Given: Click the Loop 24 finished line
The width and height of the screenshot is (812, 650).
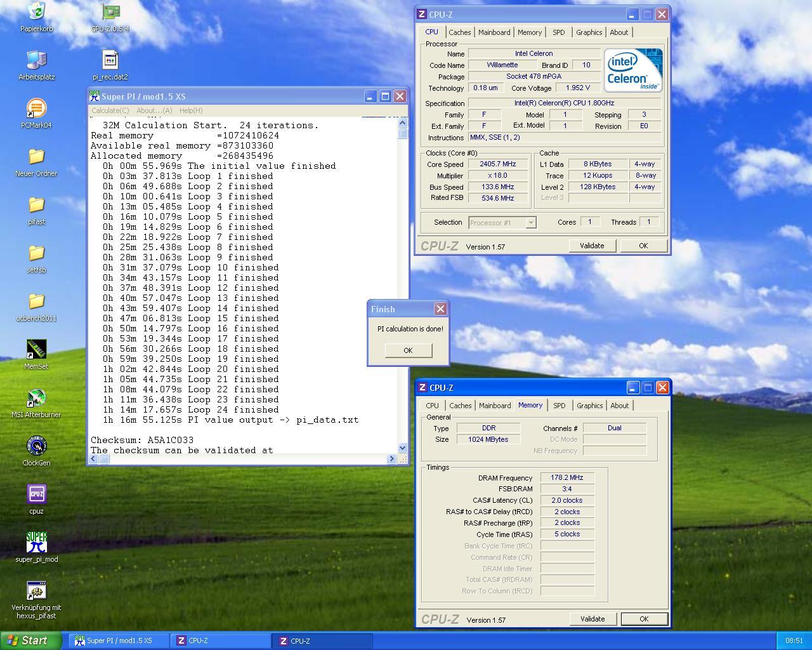Looking at the screenshot, I should tap(191, 409).
